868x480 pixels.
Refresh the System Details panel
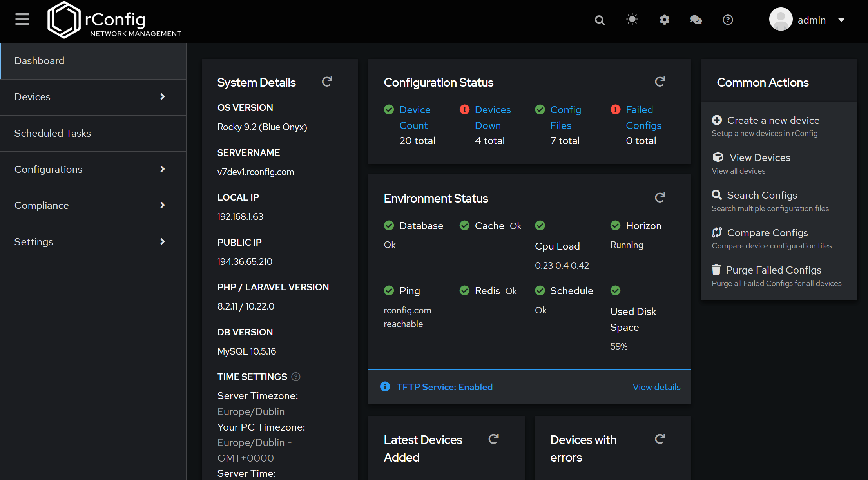tap(327, 82)
